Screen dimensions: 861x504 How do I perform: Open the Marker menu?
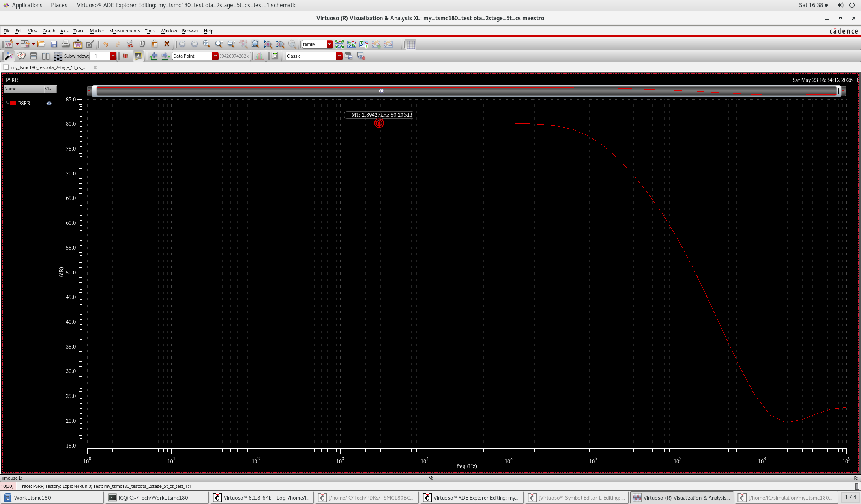(x=97, y=31)
